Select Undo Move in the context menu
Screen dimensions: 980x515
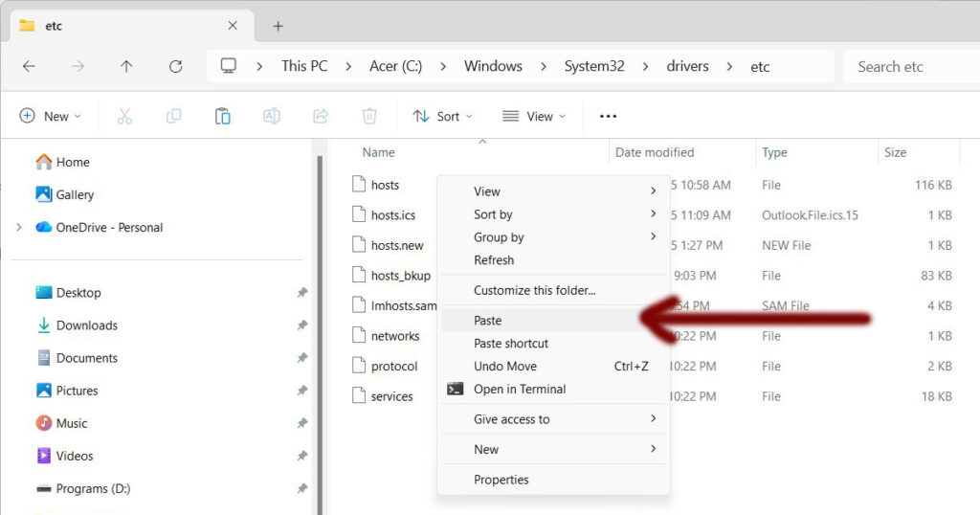pos(504,366)
